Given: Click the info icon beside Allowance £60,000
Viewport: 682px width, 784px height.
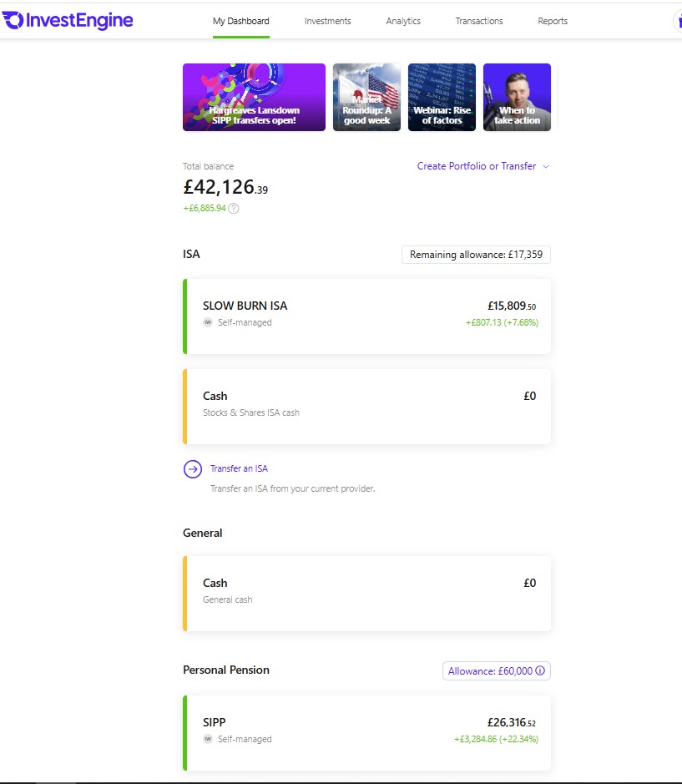Looking at the screenshot, I should 540,671.
